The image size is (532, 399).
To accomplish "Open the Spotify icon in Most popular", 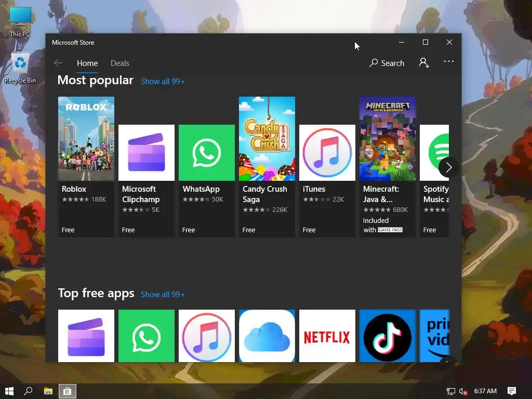I will coord(434,153).
